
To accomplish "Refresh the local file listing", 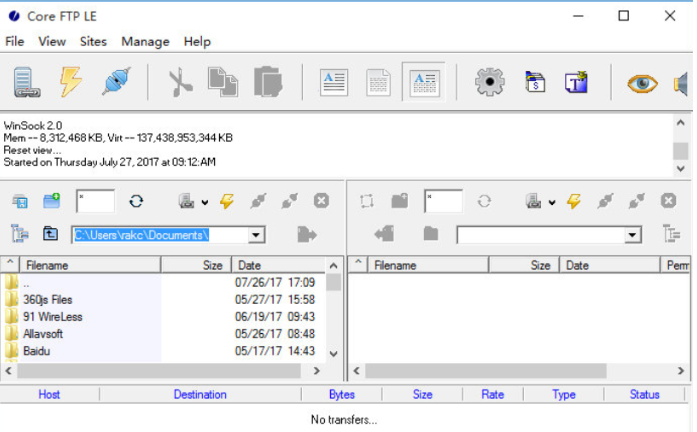I will [136, 201].
